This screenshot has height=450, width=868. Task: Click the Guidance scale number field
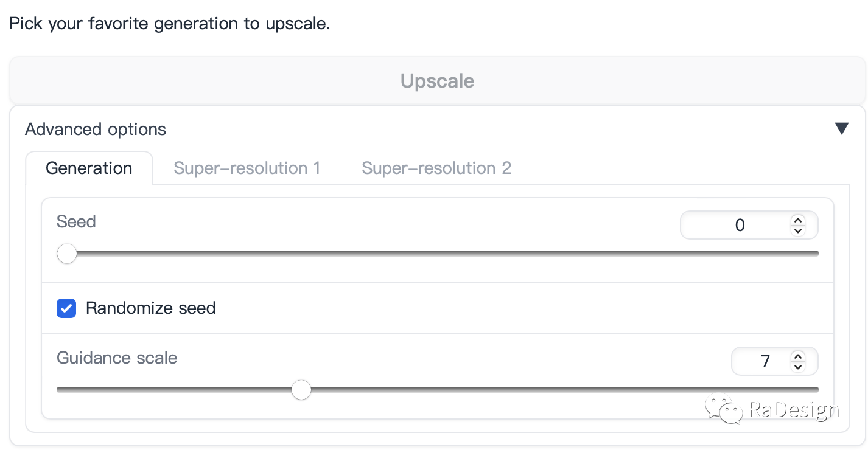coord(774,362)
